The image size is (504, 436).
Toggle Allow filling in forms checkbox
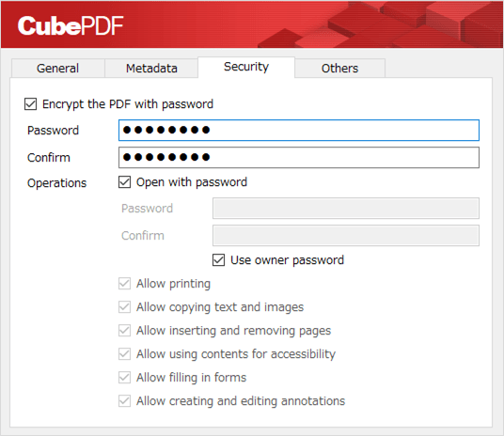125,378
